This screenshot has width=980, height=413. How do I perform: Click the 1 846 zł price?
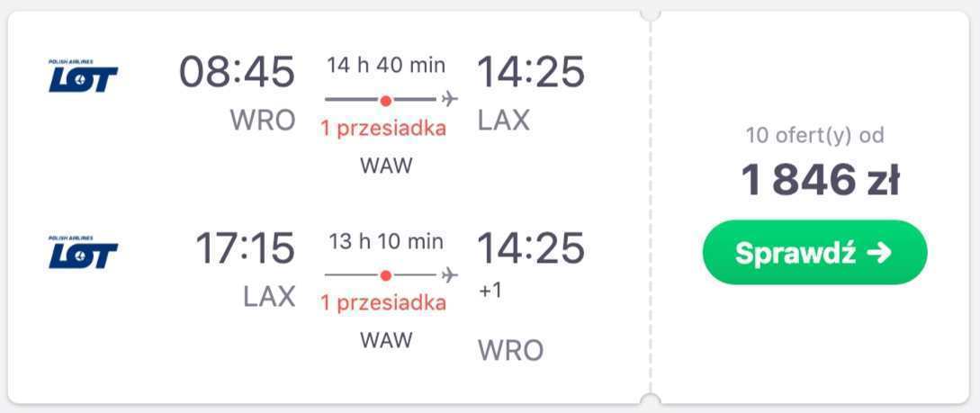820,180
